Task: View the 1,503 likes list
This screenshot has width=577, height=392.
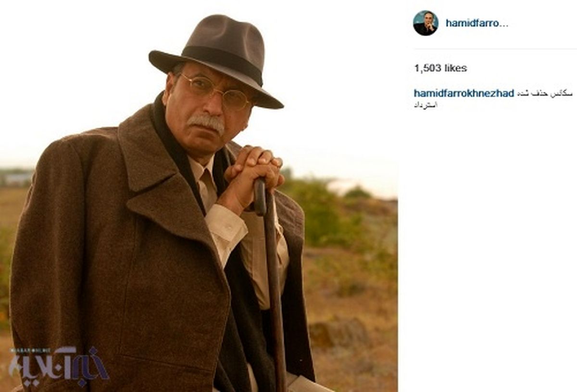Action: pyautogui.click(x=440, y=68)
